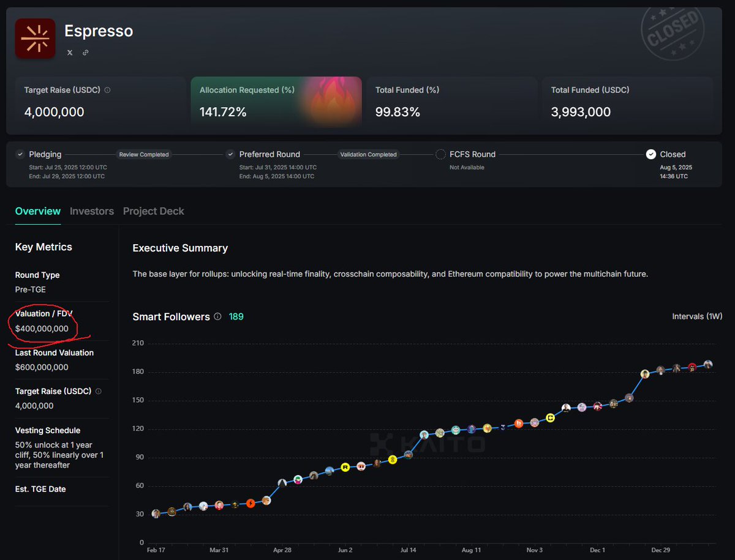This screenshot has width=735, height=560.
Task: Click the Espresso project logo
Action: (35, 39)
